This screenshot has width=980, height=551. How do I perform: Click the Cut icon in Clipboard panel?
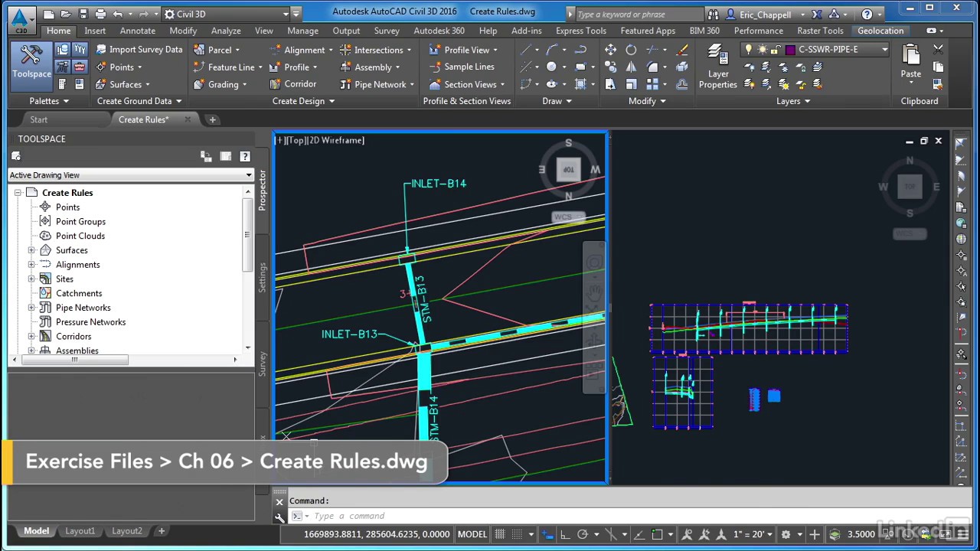[938, 50]
